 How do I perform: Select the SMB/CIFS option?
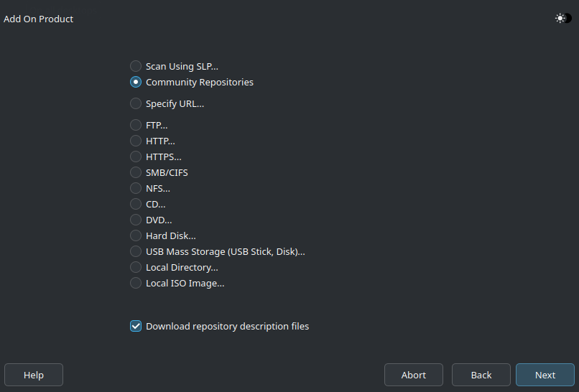[x=136, y=172]
